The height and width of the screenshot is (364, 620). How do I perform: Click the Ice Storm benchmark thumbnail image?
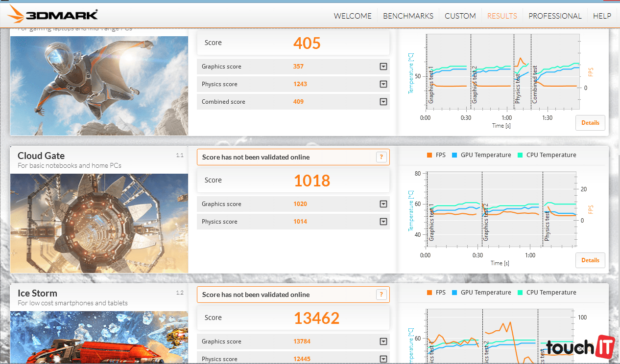99,338
